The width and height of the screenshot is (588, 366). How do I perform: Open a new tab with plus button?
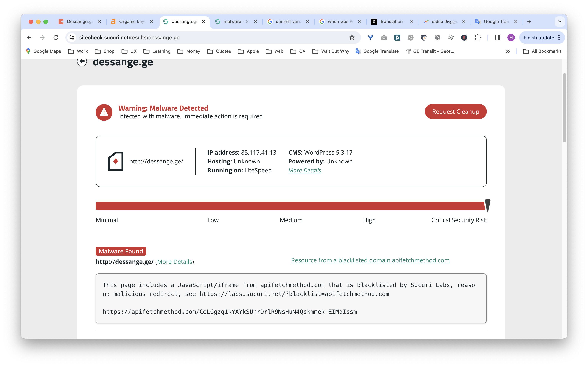(x=529, y=22)
